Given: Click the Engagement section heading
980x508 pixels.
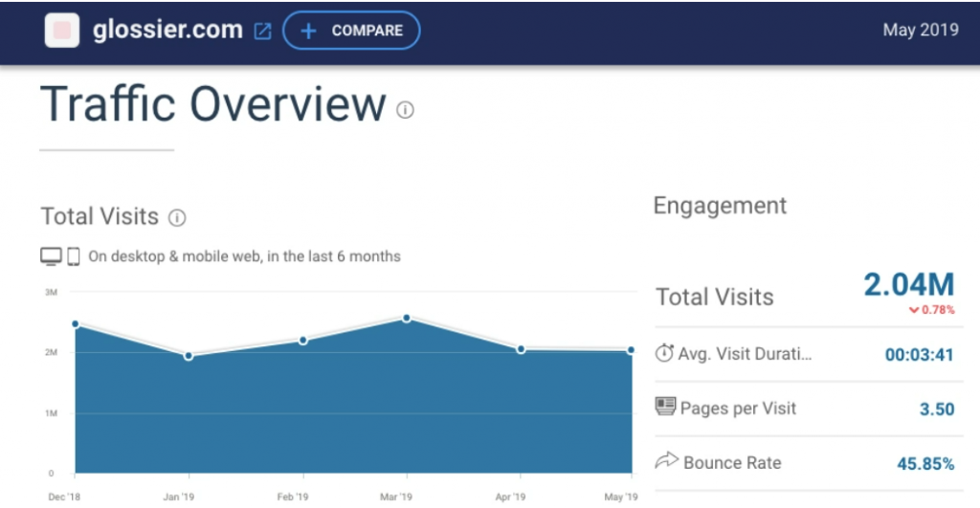Looking at the screenshot, I should (x=720, y=206).
